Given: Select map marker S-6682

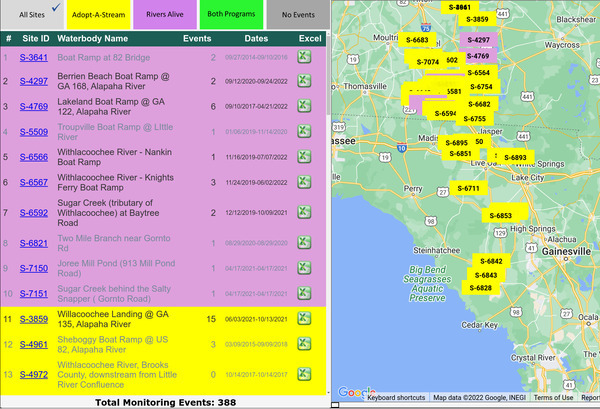Looking at the screenshot, I should point(479,104).
